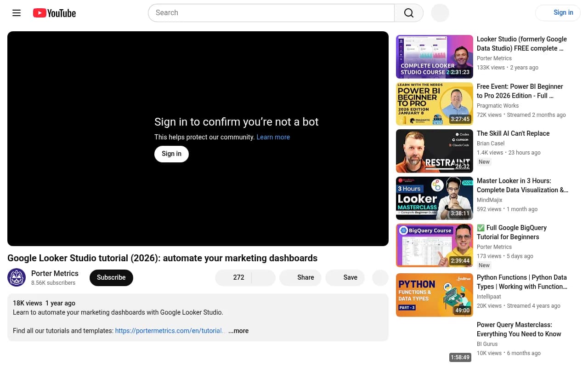This screenshot has height=368, width=588.
Task: Open the portermetrics.com tutorials link
Action: pos(170,331)
